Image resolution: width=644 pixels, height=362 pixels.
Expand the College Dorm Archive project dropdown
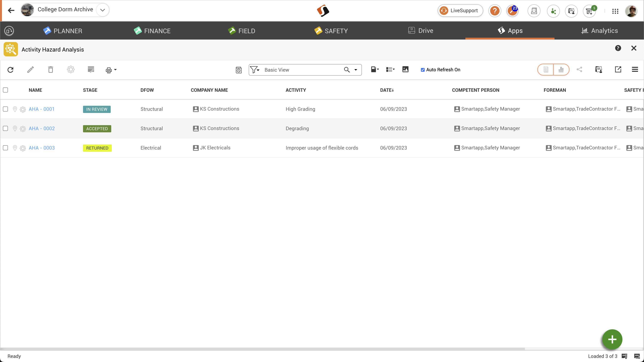click(102, 10)
